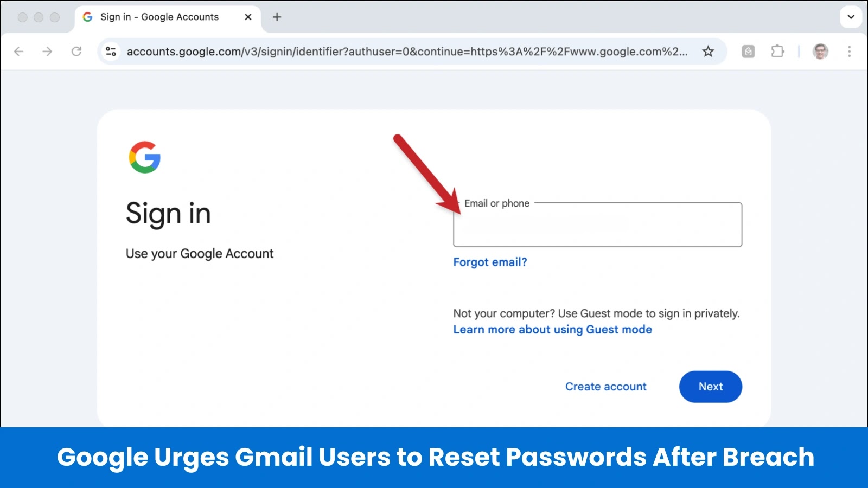Click inside the address bar

380,52
